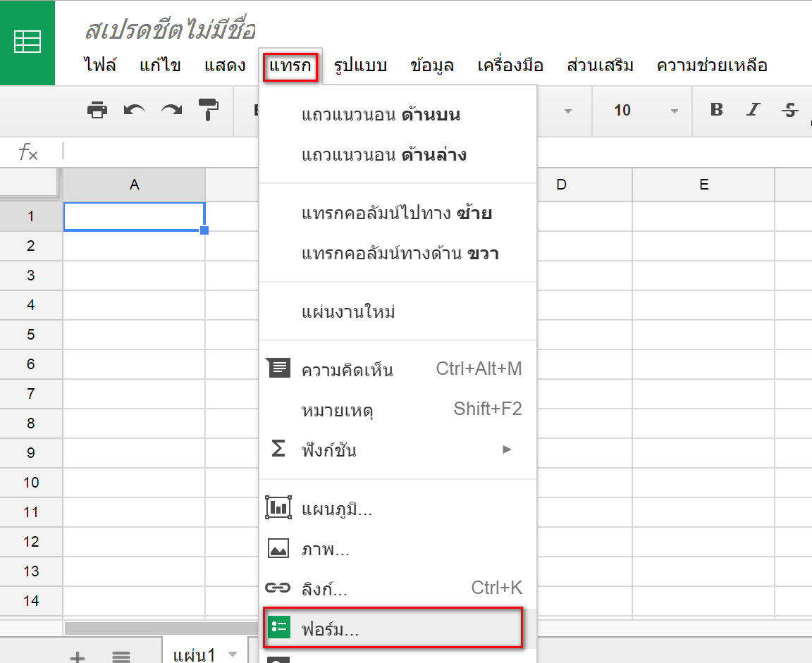Choose แผ่นงานใหม่ menu item

click(398, 311)
